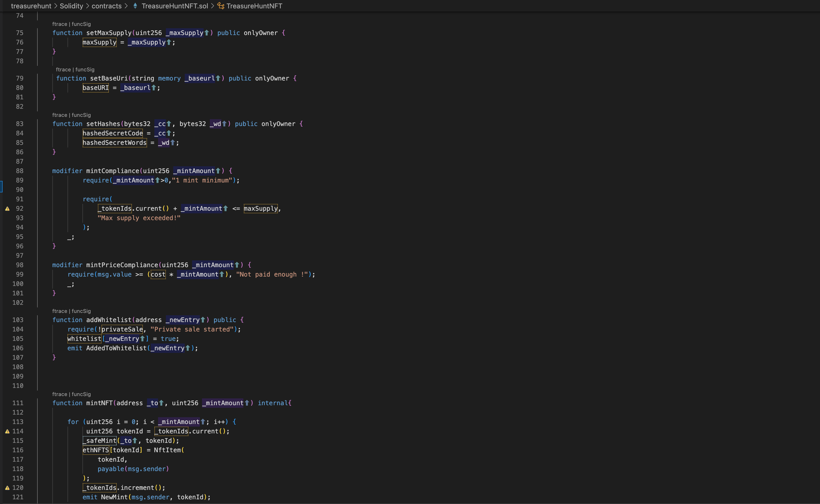
Task: Open the Solidity breadcrumb folder
Action: point(71,6)
